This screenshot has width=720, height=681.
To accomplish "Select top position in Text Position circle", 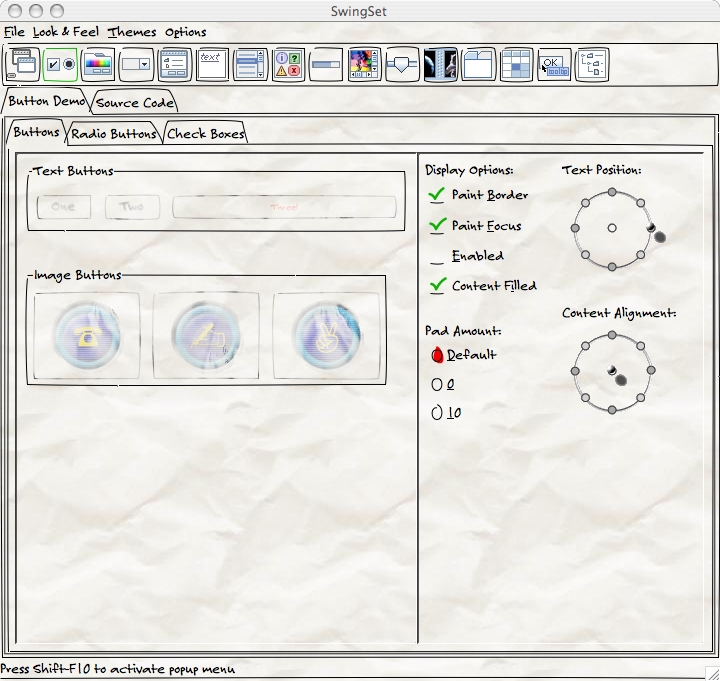I will [612, 191].
